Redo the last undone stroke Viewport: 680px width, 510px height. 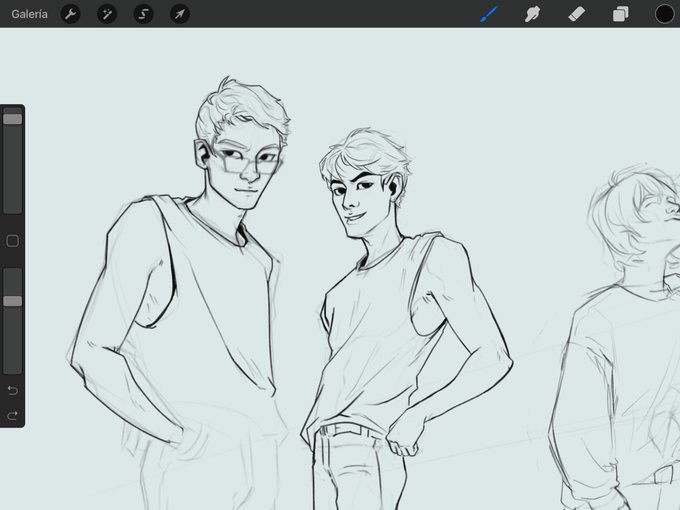13,415
